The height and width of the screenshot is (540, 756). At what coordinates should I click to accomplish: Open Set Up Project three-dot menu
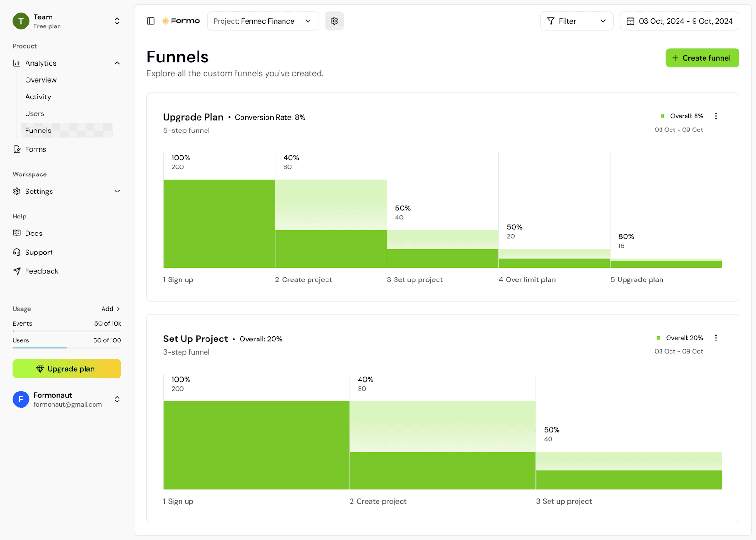(x=716, y=338)
